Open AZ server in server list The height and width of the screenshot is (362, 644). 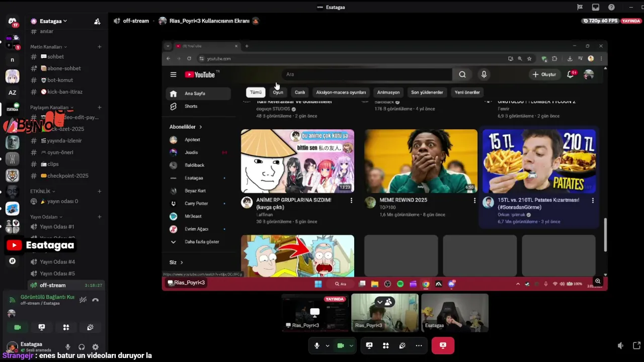[x=13, y=93]
